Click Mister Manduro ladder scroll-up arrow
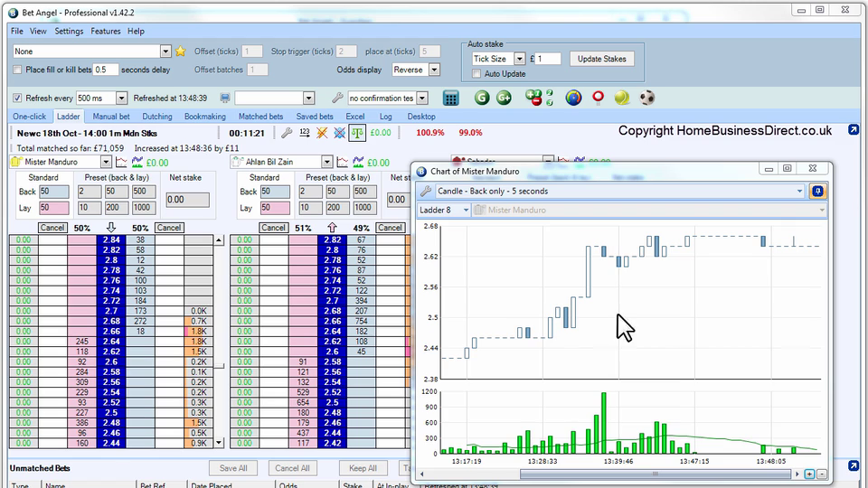868x488 pixels. 219,240
